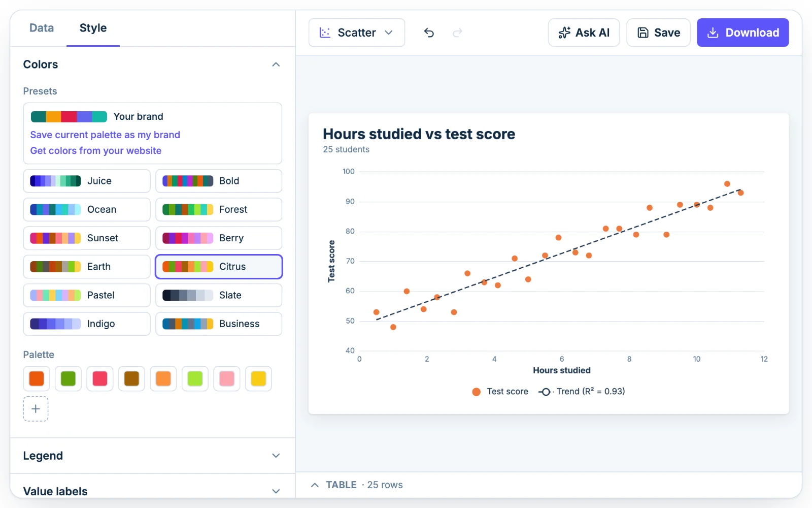Click Get colors from your website
The width and height of the screenshot is (812, 508).
96,150
